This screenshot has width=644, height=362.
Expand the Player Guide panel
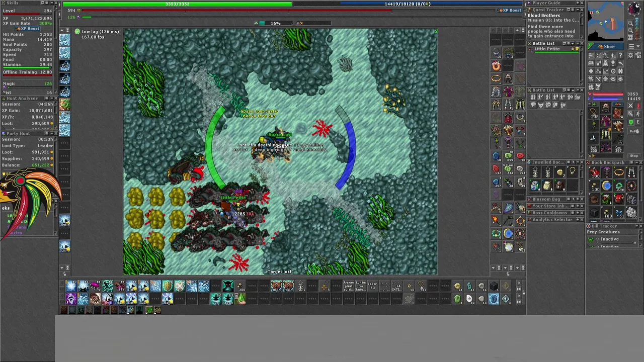click(x=578, y=3)
